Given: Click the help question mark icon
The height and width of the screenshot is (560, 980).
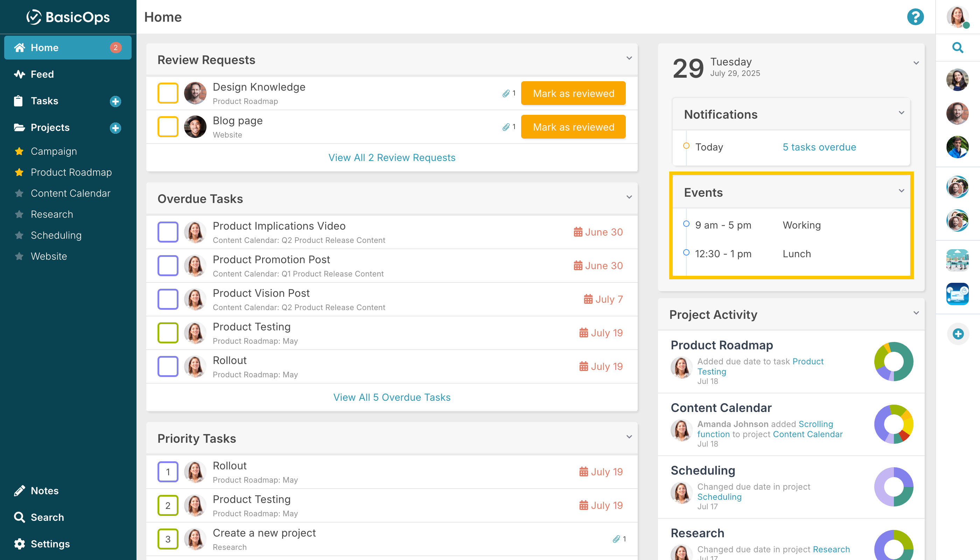Looking at the screenshot, I should pos(915,17).
